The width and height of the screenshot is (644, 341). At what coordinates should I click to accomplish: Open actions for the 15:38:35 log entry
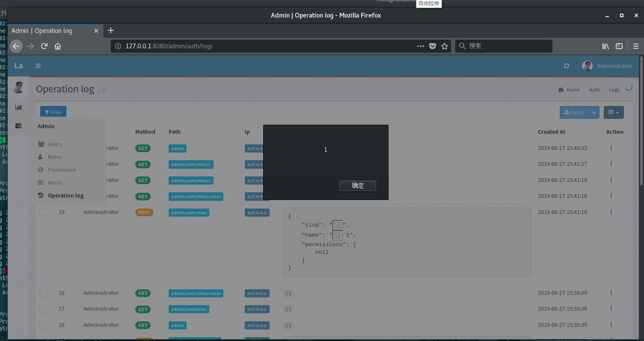[x=611, y=325]
